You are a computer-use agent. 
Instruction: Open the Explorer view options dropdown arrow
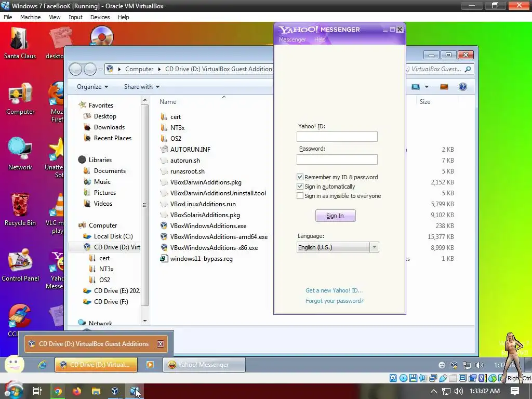(x=427, y=87)
